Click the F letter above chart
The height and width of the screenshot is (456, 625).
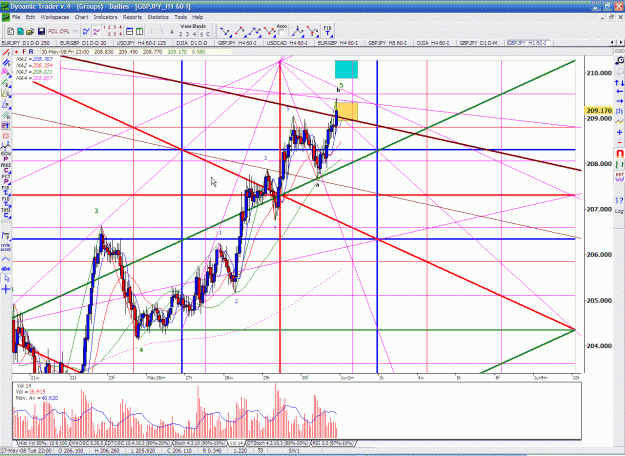pos(24,52)
